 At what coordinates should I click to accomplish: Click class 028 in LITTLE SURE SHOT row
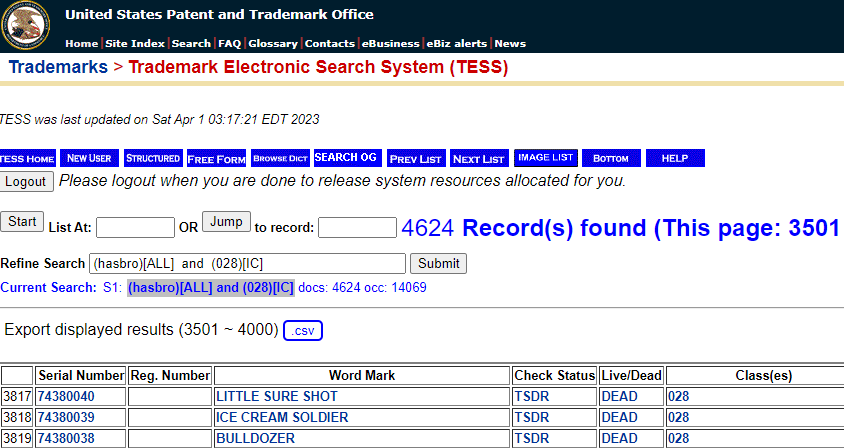click(x=679, y=397)
